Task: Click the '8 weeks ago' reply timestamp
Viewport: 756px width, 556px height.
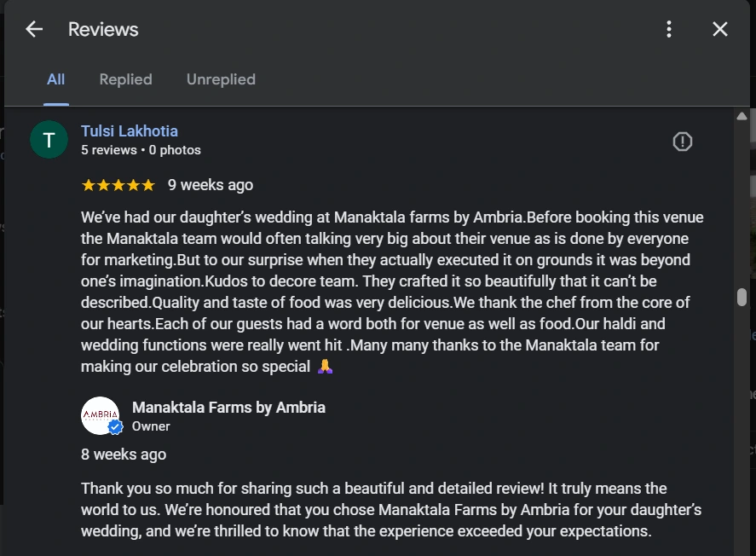Action: click(124, 455)
